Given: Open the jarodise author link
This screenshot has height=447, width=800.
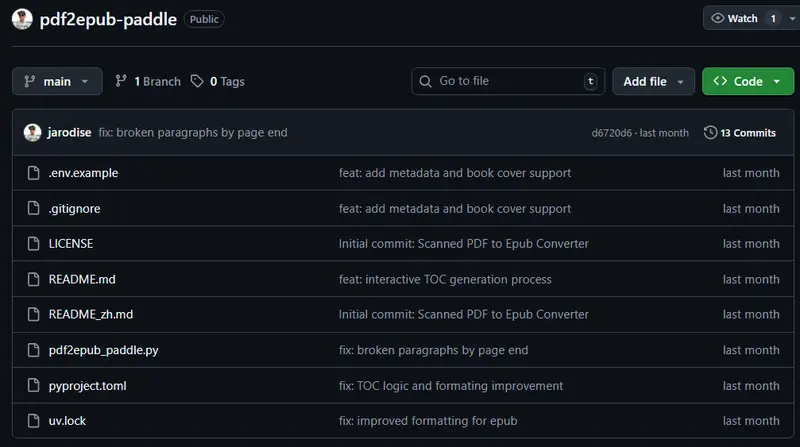Looking at the screenshot, I should tap(69, 133).
